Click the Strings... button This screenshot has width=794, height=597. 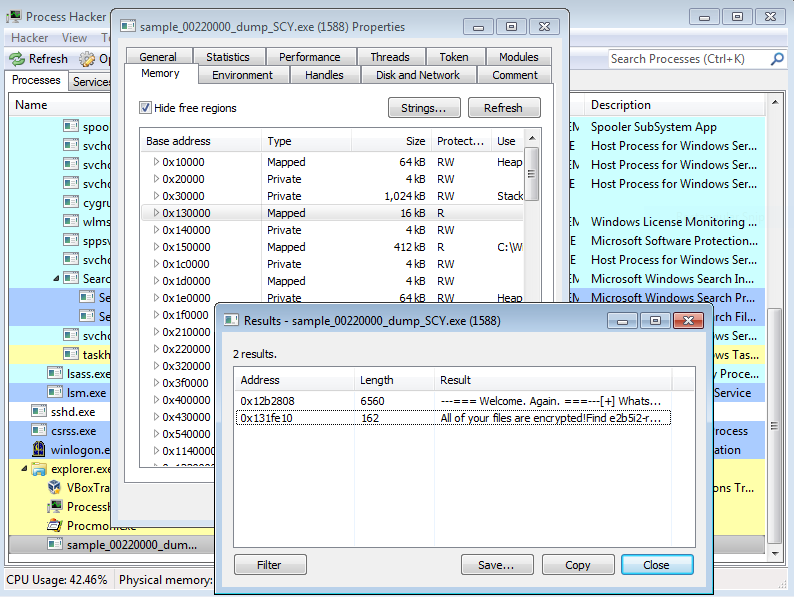[x=423, y=108]
